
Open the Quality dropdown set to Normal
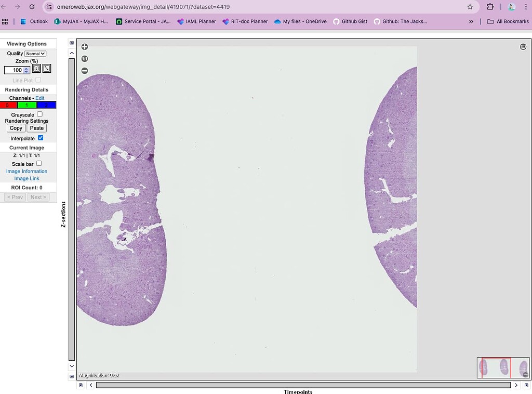click(x=35, y=53)
